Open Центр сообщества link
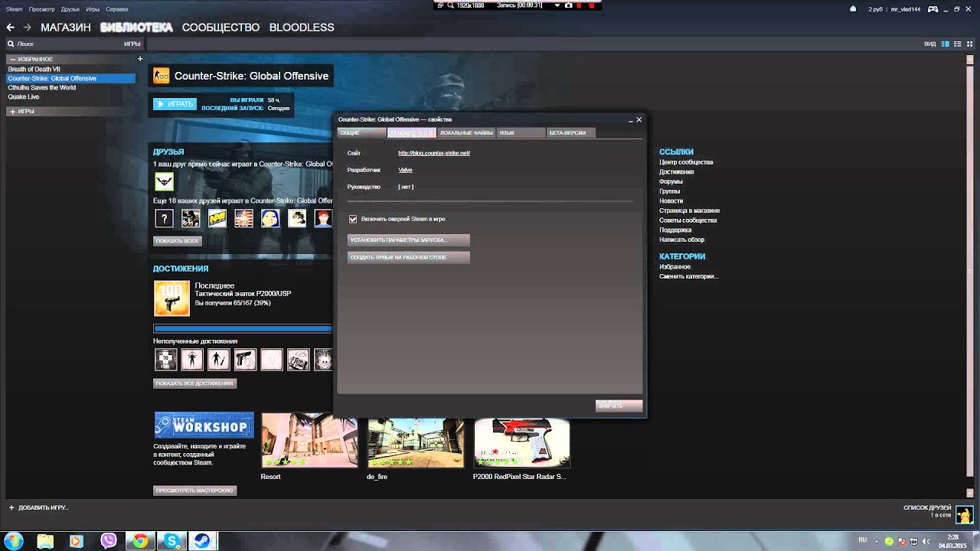 click(686, 162)
